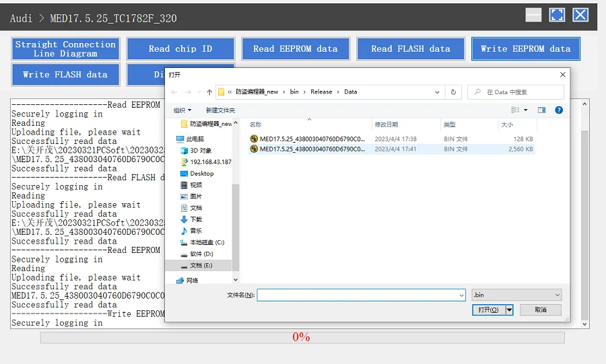The width and height of the screenshot is (606, 364).
Task: Open the Straight Connection Line Diagram
Action: pos(65,48)
